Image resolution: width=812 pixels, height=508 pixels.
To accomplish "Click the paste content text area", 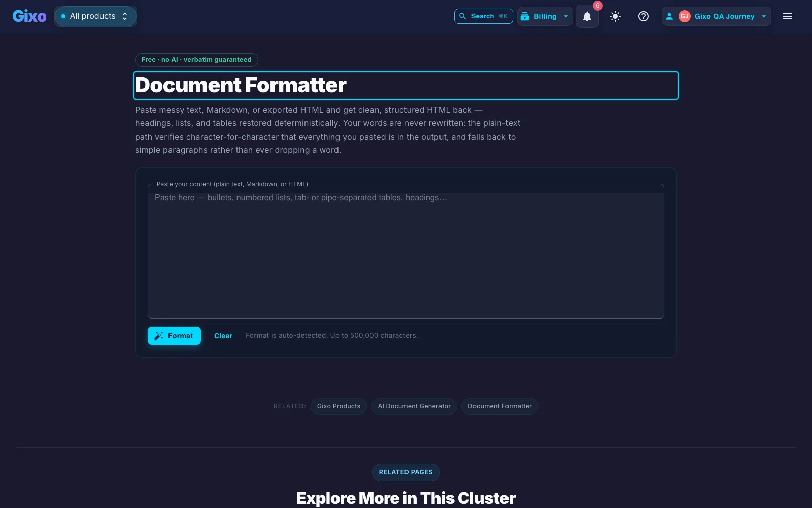I will (406, 251).
